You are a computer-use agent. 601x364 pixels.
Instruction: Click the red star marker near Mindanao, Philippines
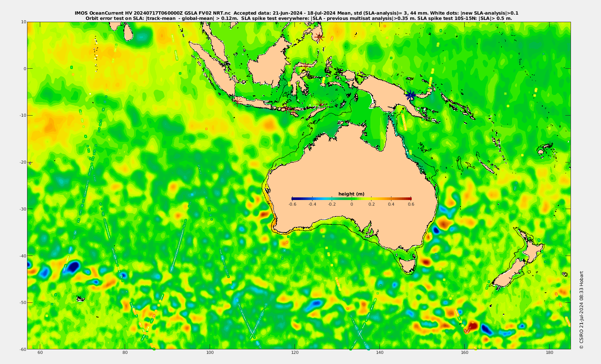[x=319, y=37]
